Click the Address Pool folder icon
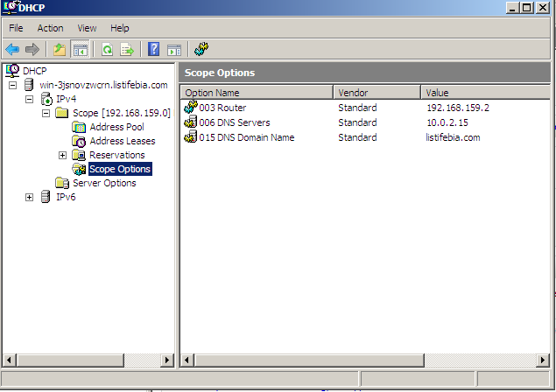Screen dimensions: 556x392 [x=79, y=127]
